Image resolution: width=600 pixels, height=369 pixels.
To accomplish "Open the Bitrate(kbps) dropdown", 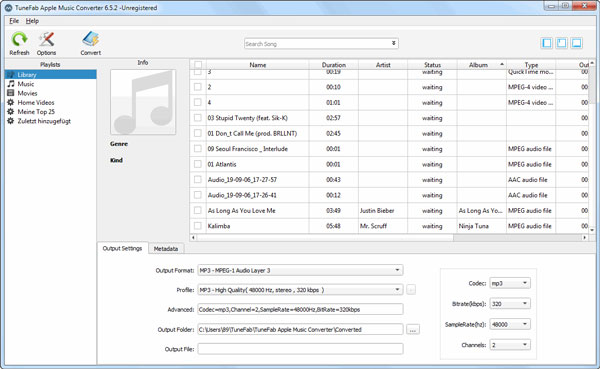I will 510,304.
